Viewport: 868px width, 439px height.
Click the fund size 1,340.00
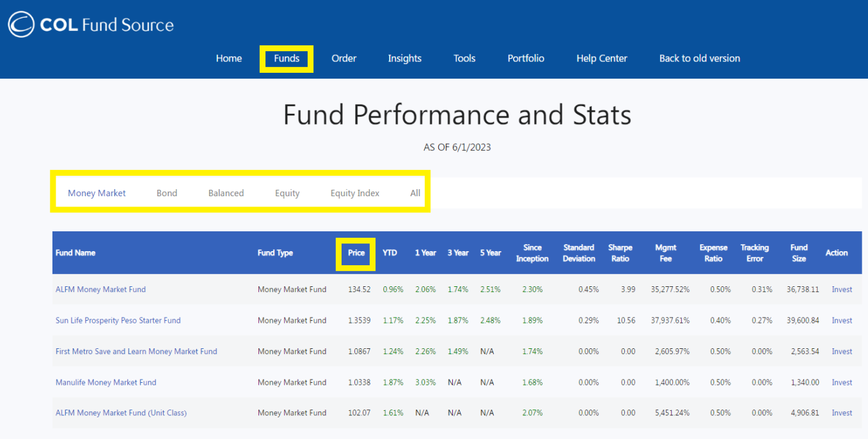click(x=805, y=382)
